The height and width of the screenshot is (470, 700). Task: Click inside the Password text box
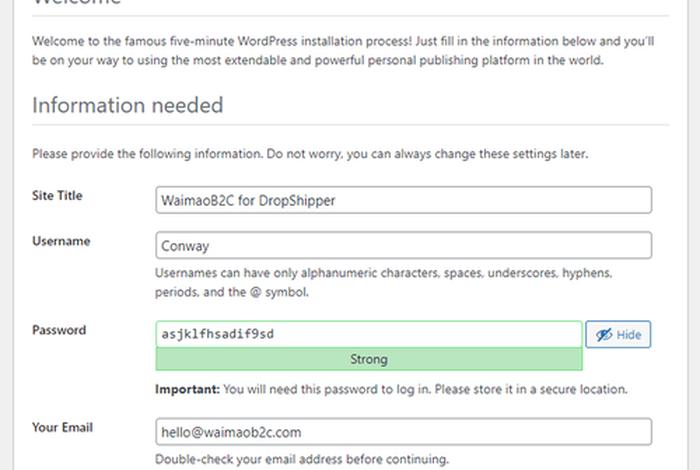[369, 334]
